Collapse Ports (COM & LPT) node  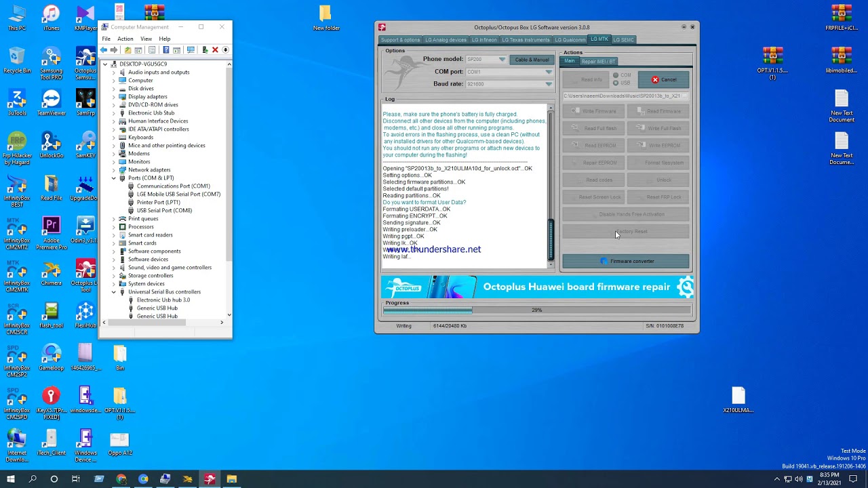(x=114, y=178)
